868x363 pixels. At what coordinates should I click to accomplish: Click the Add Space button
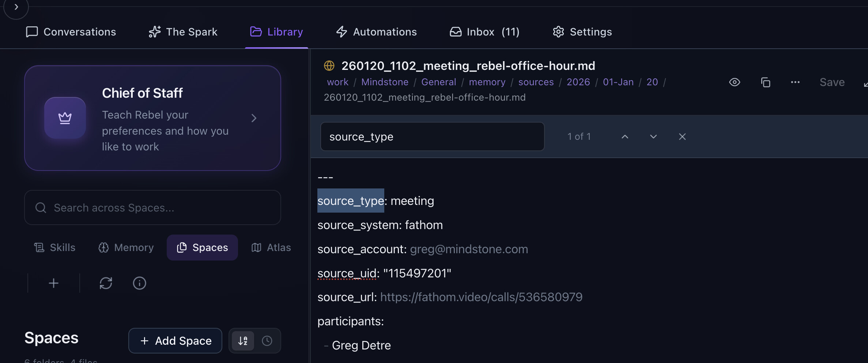click(x=175, y=341)
